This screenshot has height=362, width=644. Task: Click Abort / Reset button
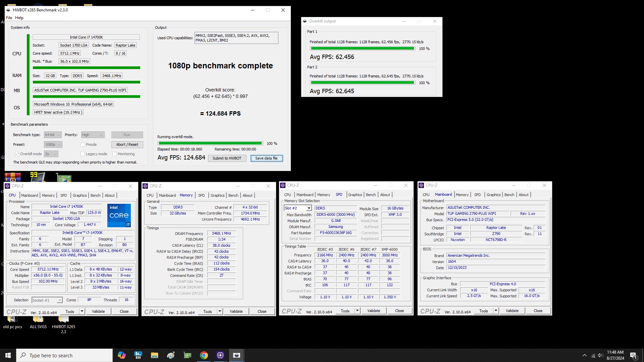[127, 144]
